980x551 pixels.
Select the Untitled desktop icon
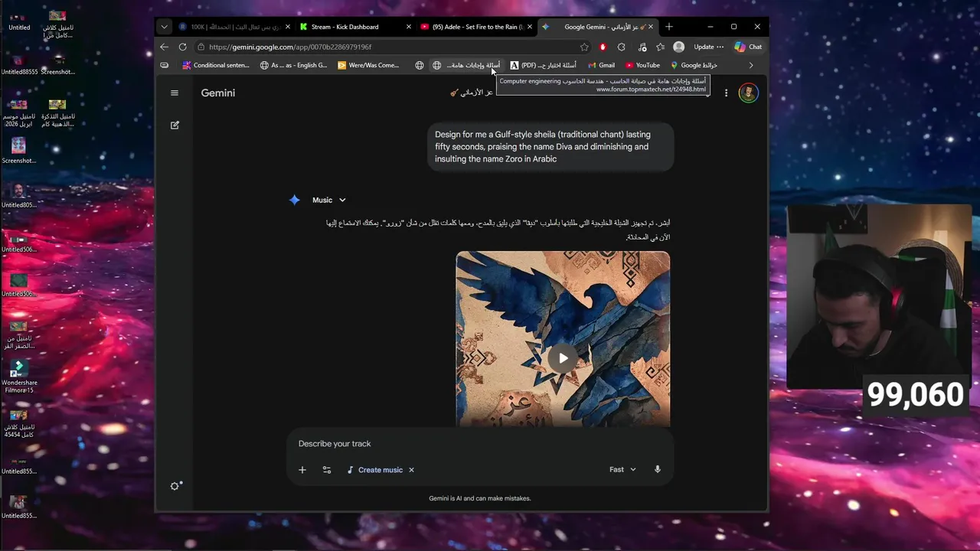click(19, 20)
